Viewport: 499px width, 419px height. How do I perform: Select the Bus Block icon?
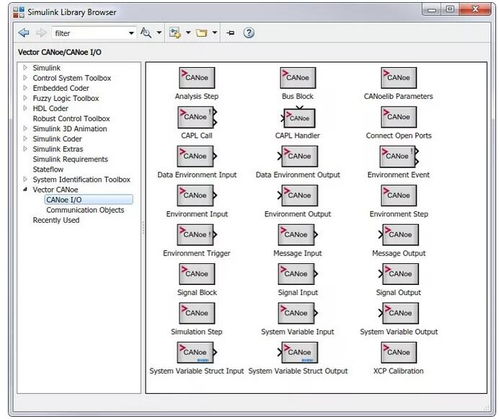point(298,78)
